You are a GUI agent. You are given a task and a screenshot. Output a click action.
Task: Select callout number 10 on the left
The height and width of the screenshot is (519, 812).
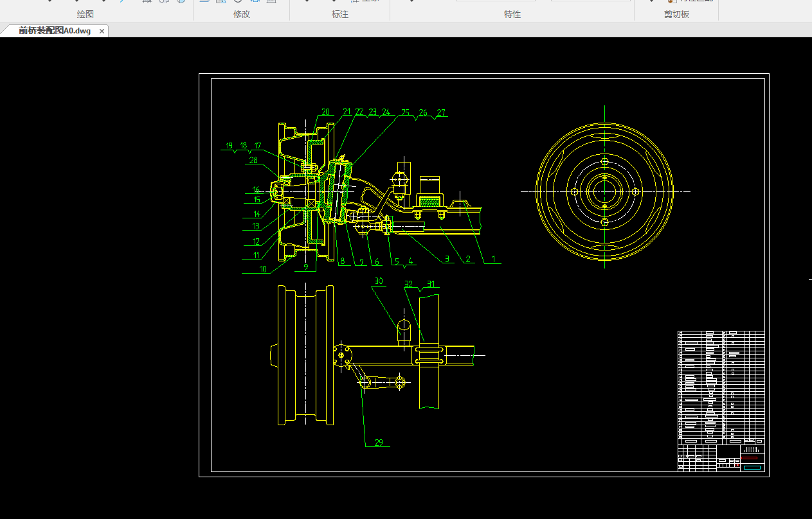pyautogui.click(x=263, y=269)
